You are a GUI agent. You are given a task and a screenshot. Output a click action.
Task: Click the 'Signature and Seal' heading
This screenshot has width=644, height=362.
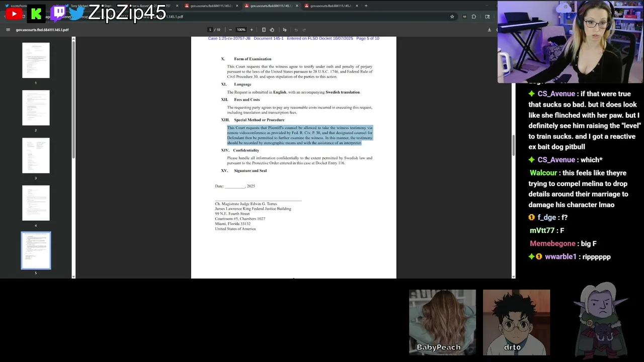pos(250,170)
